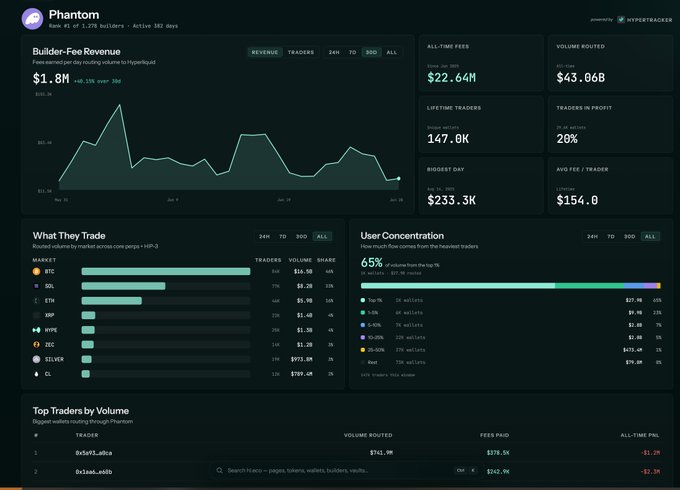Click the latest point on revenue chart
This screenshot has height=490, width=680.
[x=399, y=178]
